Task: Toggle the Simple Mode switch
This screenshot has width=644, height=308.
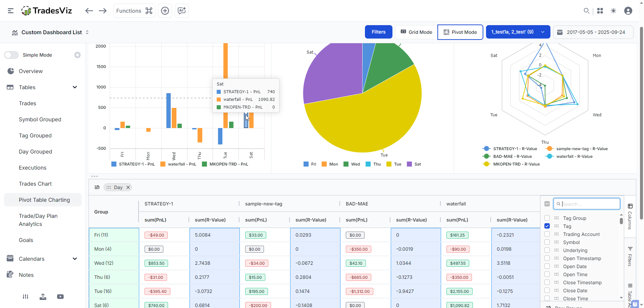Action: click(12, 55)
